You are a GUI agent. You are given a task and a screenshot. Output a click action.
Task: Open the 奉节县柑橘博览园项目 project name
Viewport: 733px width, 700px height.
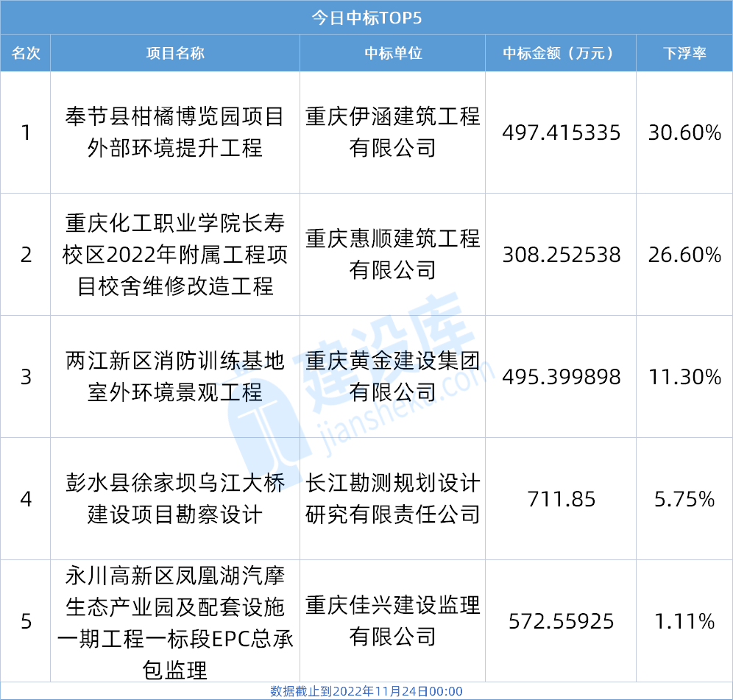pyautogui.click(x=175, y=132)
